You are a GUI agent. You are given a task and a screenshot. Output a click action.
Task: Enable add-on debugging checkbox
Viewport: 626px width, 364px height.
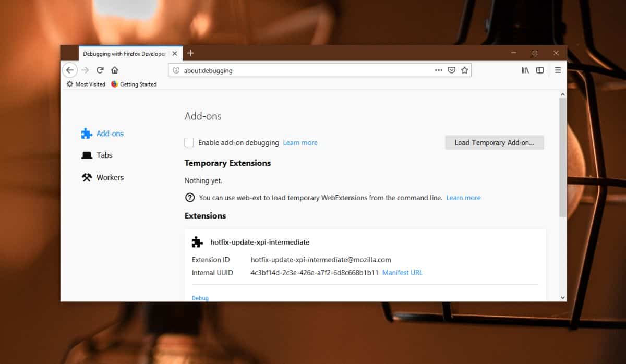point(189,142)
